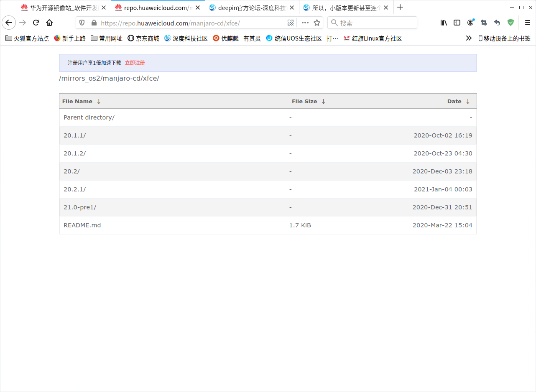This screenshot has width=536, height=392.
Task: Click the forward navigation arrow
Action: [x=23, y=23]
